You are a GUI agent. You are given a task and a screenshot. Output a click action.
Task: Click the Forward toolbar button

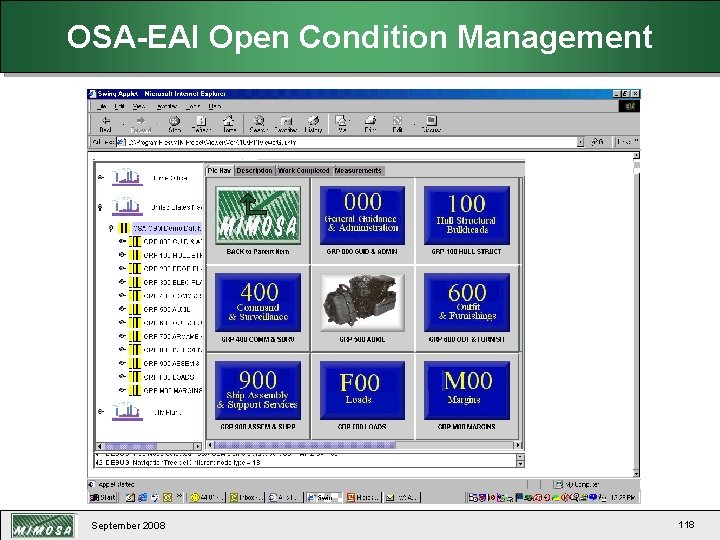coord(141,124)
